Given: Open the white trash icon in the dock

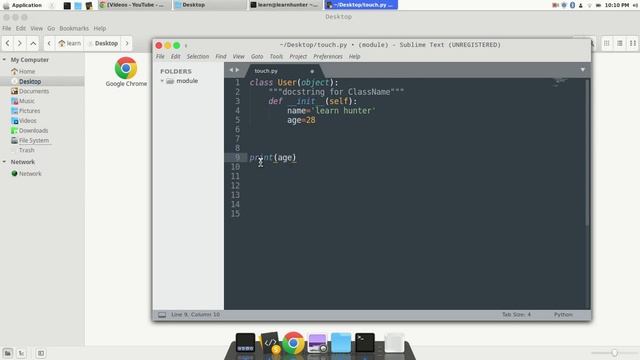Looking at the screenshot, I should [x=394, y=343].
